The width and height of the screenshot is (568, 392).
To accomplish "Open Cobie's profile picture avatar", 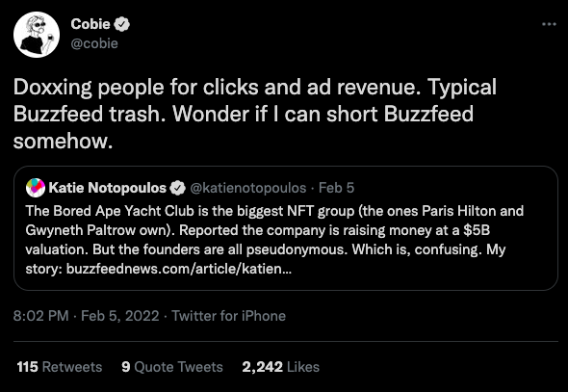I will tap(37, 35).
